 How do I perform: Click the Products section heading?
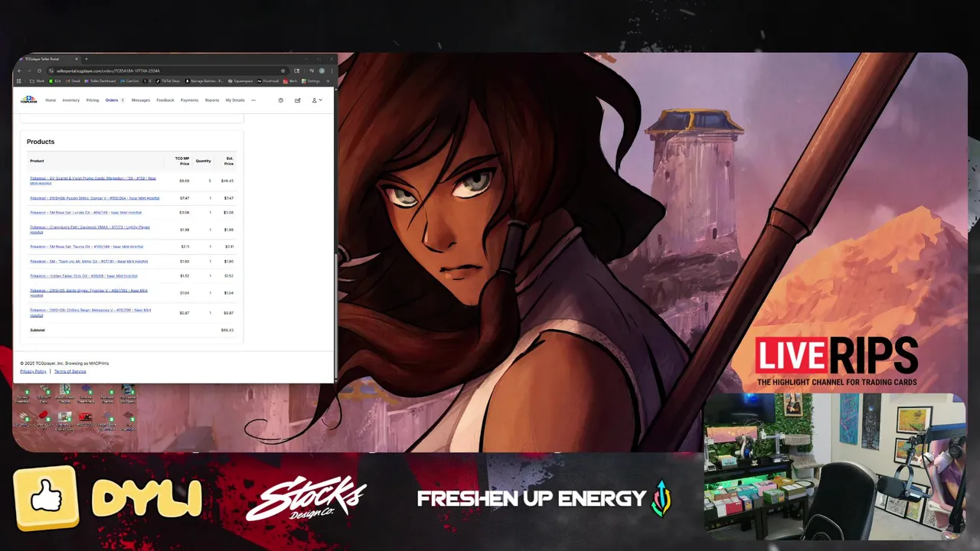(41, 142)
